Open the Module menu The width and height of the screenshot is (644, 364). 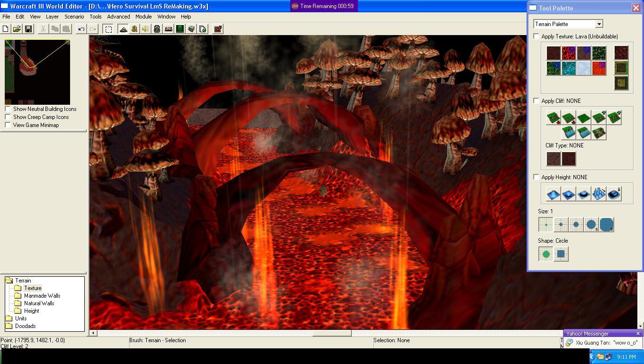click(143, 17)
